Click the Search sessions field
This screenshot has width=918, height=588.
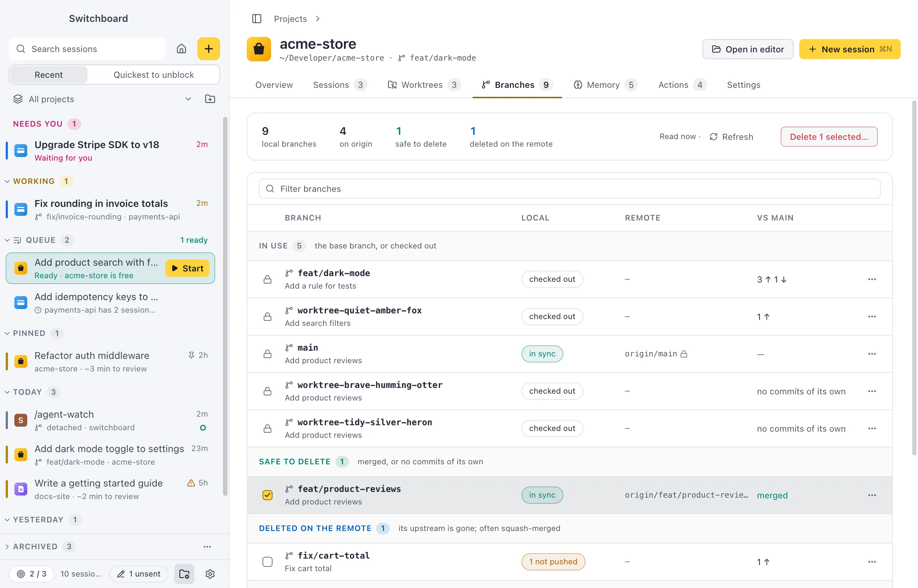pos(87,49)
